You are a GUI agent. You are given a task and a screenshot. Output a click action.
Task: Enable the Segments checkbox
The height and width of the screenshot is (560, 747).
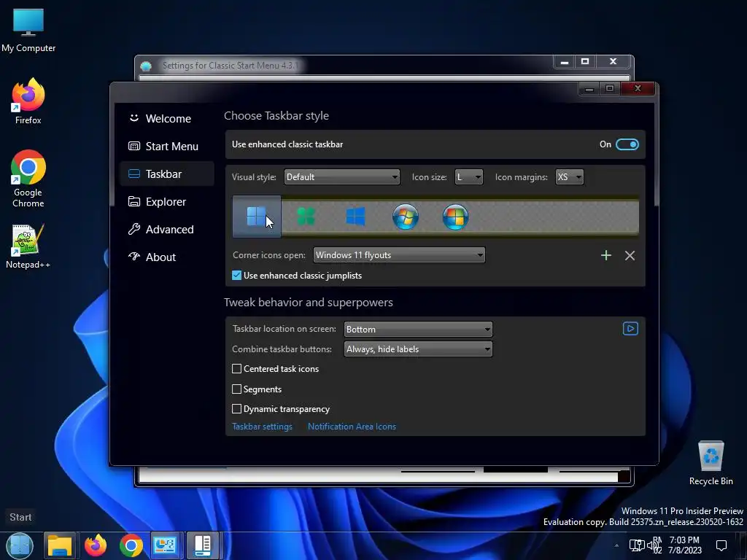click(x=237, y=389)
